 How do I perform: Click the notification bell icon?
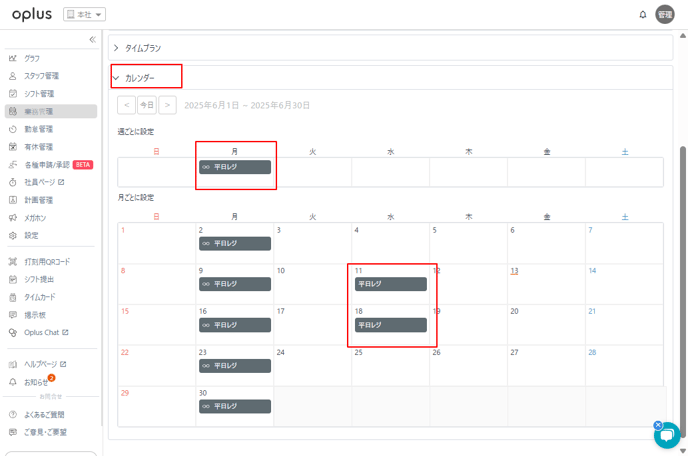tap(642, 15)
